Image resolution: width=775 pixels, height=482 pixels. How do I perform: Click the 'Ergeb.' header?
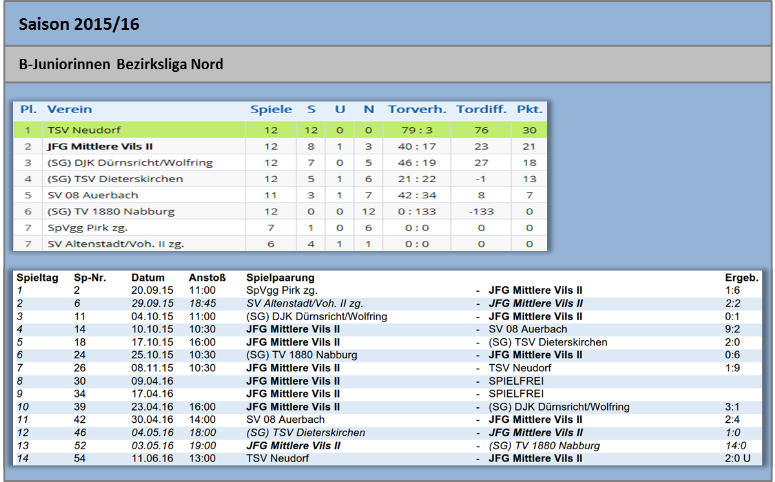(x=741, y=278)
